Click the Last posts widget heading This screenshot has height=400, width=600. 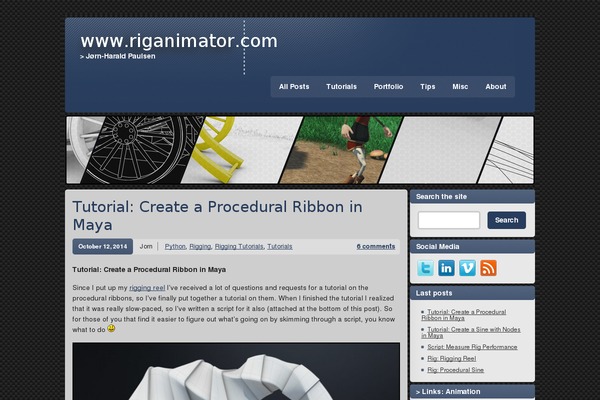pyautogui.click(x=434, y=293)
